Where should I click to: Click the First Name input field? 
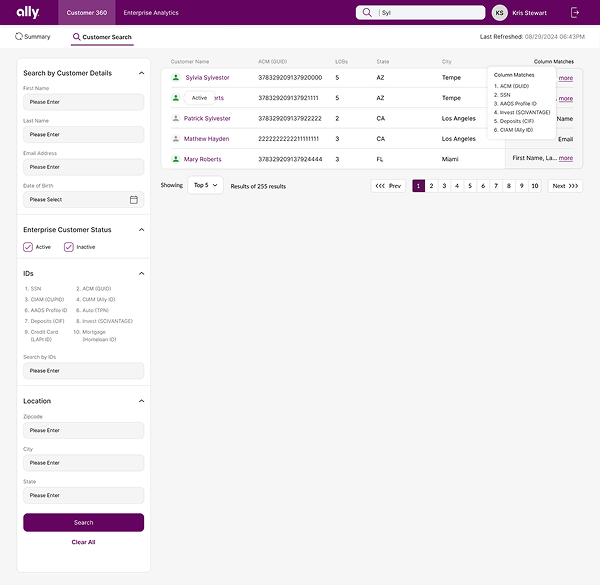point(83,102)
